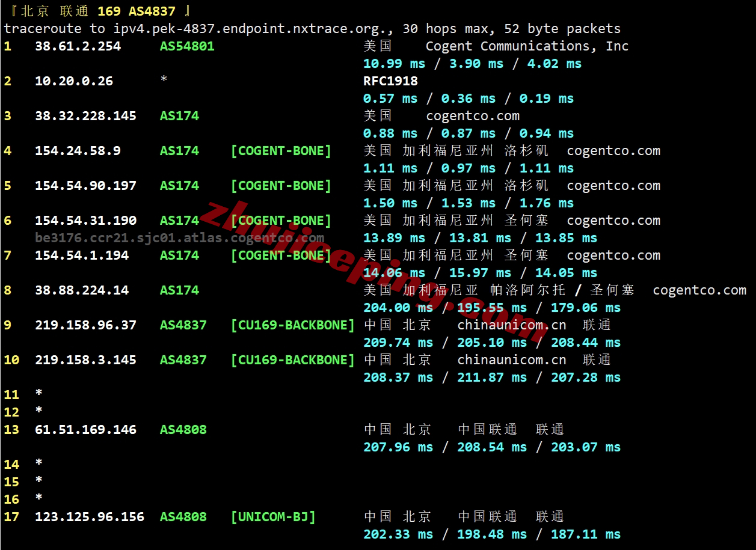The height and width of the screenshot is (550, 756).
Task: Click the 207.28 ms latency value
Action: 586,377
